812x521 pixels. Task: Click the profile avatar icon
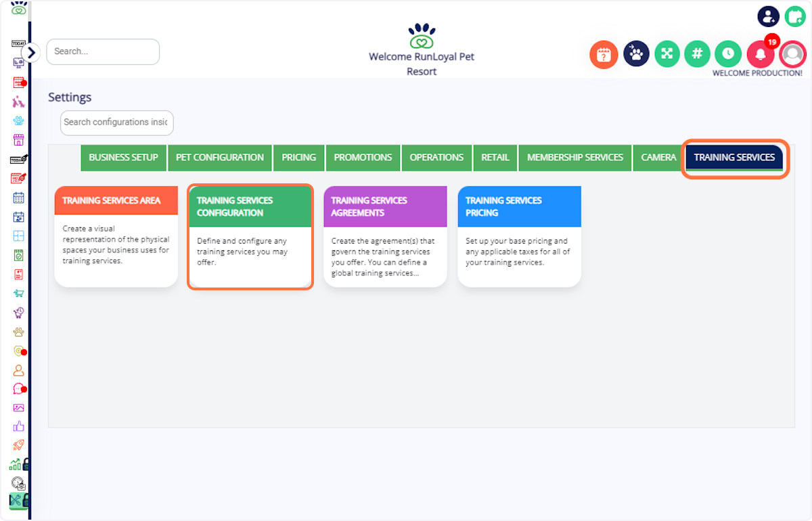pyautogui.click(x=792, y=54)
